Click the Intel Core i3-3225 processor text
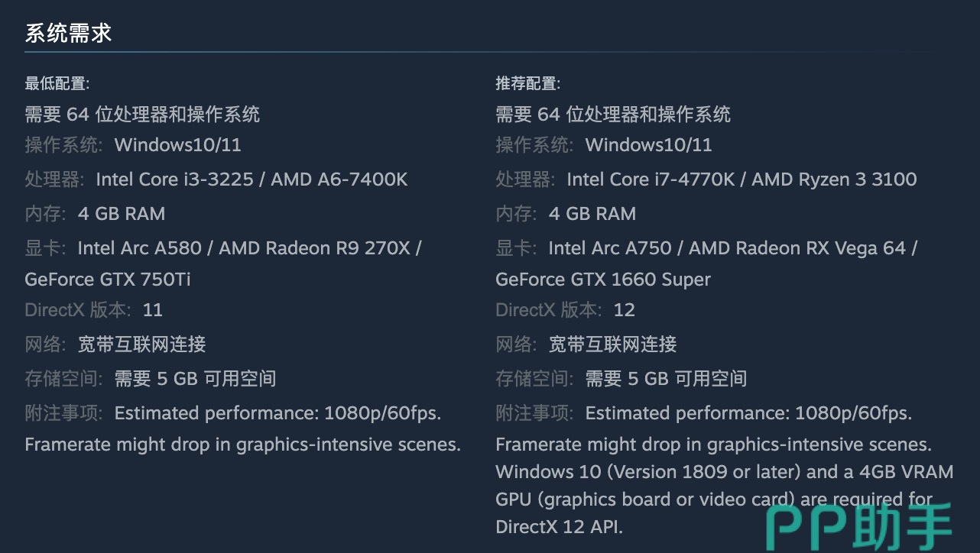 [x=174, y=179]
